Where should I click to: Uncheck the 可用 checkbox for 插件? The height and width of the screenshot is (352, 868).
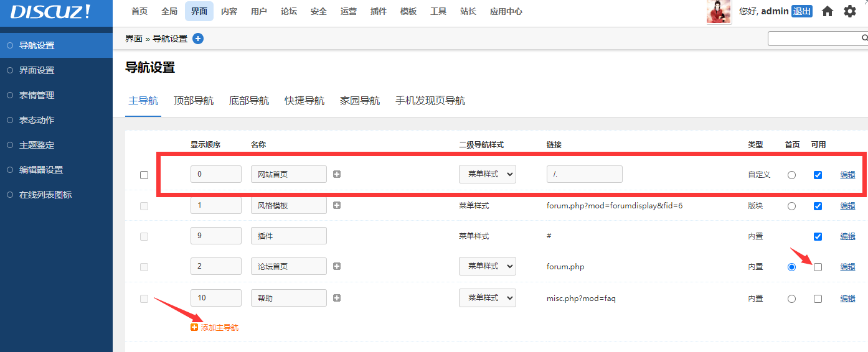(818, 236)
